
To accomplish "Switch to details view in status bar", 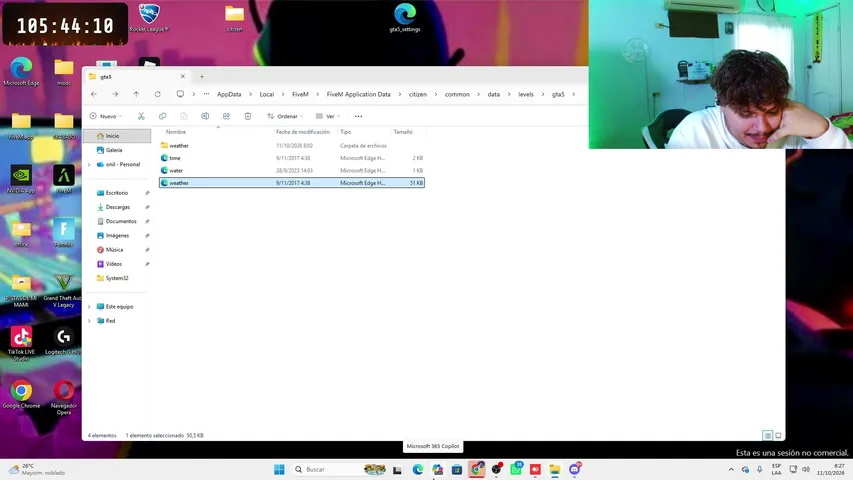I will tap(768, 435).
